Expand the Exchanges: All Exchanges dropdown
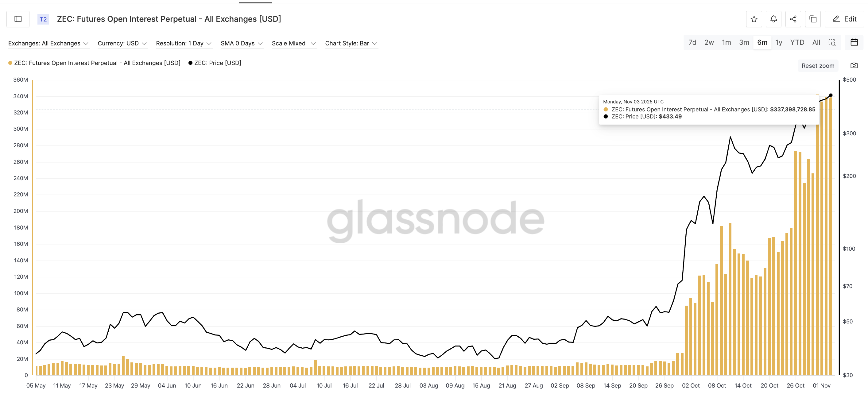Image resolution: width=868 pixels, height=402 pixels. coord(48,43)
